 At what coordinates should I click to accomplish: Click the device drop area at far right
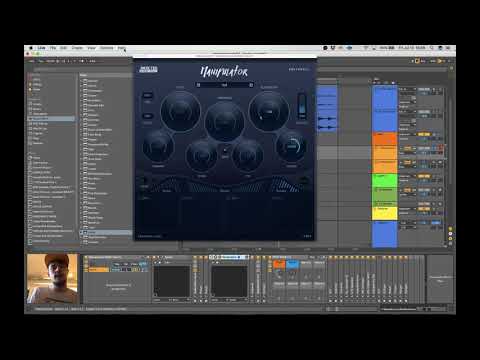[440, 279]
